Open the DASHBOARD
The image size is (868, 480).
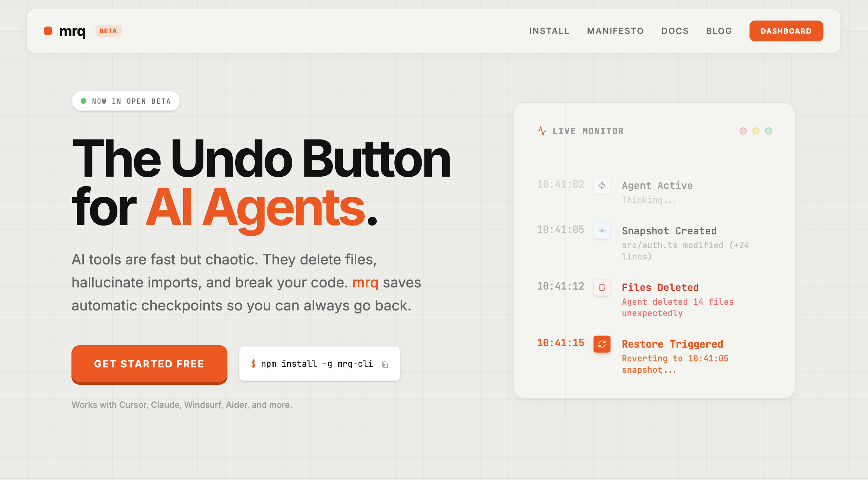pyautogui.click(x=786, y=31)
